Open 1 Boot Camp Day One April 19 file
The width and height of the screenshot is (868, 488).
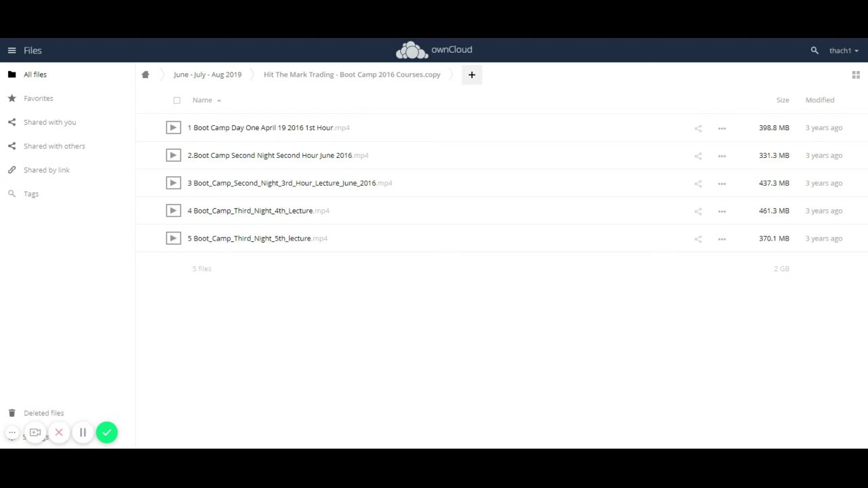269,127
